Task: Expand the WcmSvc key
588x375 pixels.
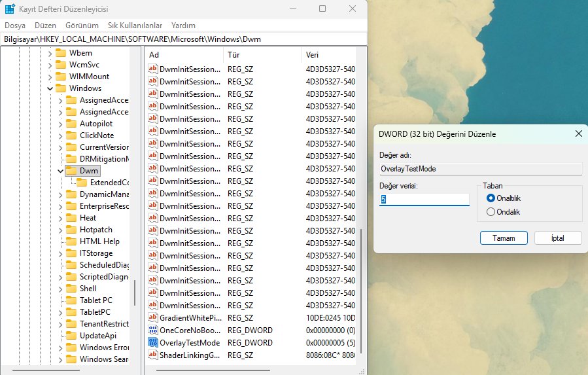Action: point(50,65)
